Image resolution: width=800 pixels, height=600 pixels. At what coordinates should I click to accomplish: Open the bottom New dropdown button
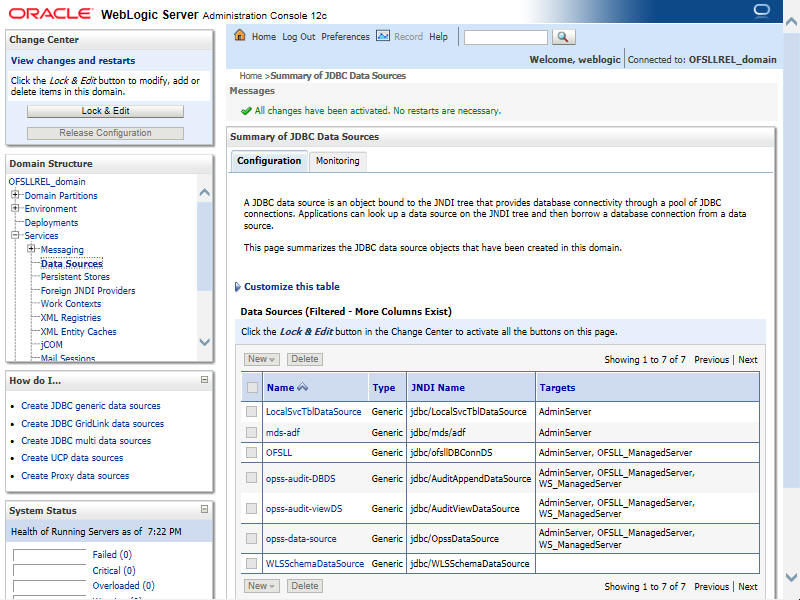coord(261,586)
